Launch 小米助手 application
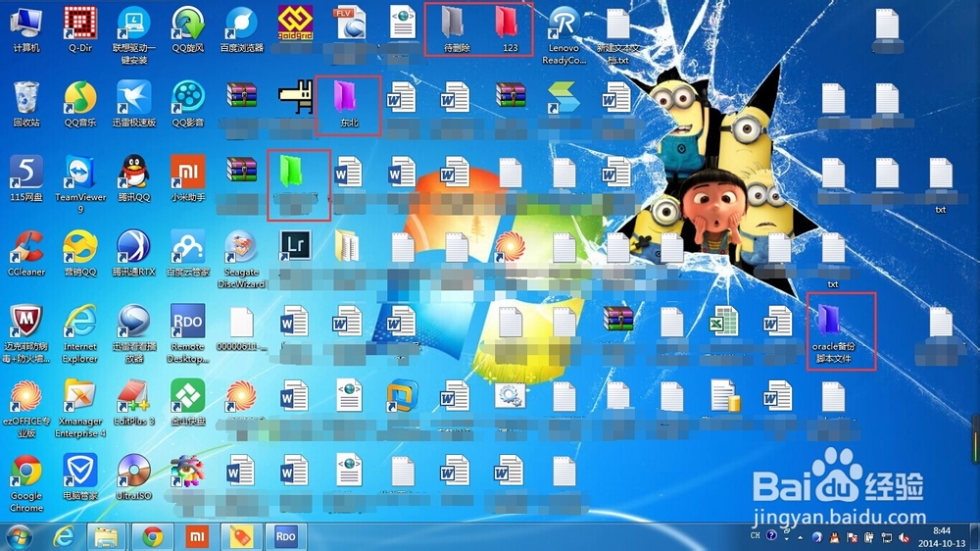The image size is (980, 551). [187, 178]
